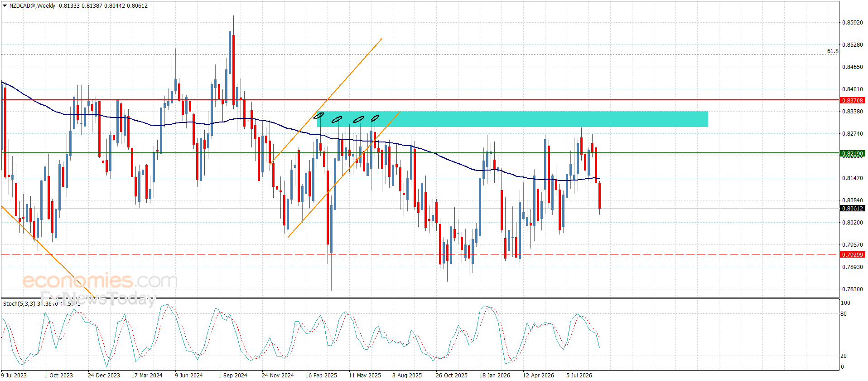The width and height of the screenshot is (868, 381).
Task: Click the 1 Sep 2024 date label
Action: (233, 375)
